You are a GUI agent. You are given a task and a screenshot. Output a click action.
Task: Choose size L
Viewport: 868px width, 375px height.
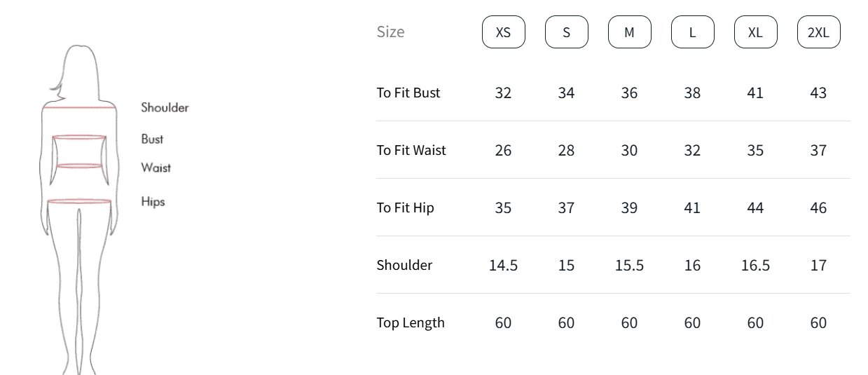tap(692, 32)
